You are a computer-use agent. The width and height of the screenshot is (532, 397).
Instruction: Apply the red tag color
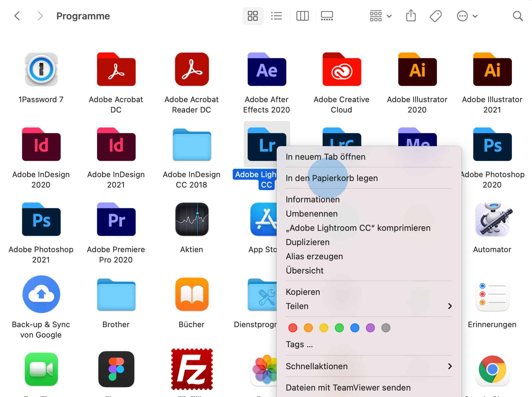[293, 328]
